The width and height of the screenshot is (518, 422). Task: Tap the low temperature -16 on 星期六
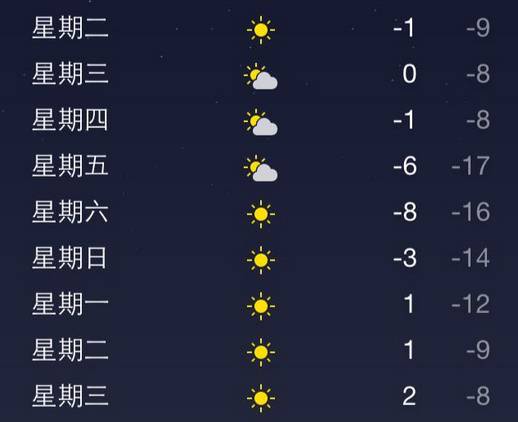[470, 212]
